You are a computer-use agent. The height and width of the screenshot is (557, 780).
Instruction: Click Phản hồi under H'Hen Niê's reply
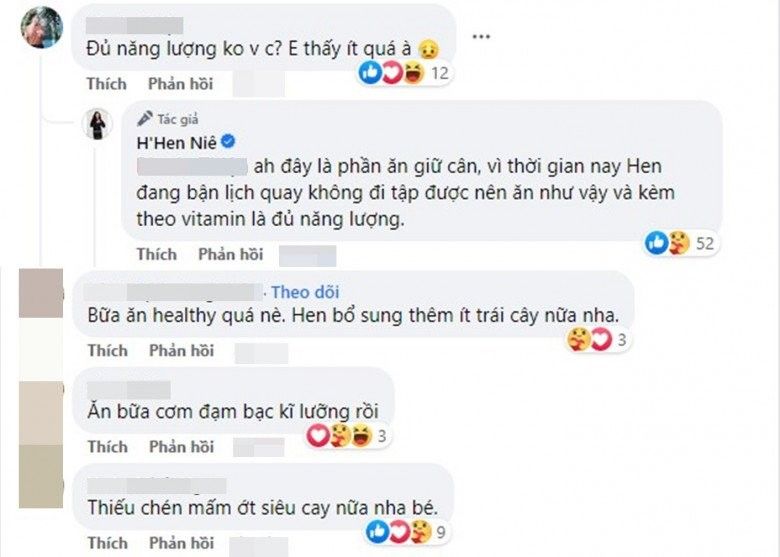pyautogui.click(x=230, y=254)
